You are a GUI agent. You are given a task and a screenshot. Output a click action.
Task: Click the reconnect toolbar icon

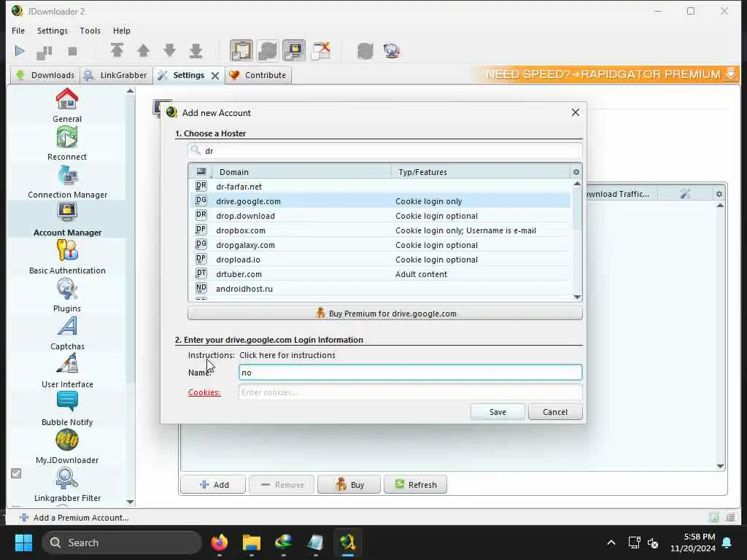[365, 50]
